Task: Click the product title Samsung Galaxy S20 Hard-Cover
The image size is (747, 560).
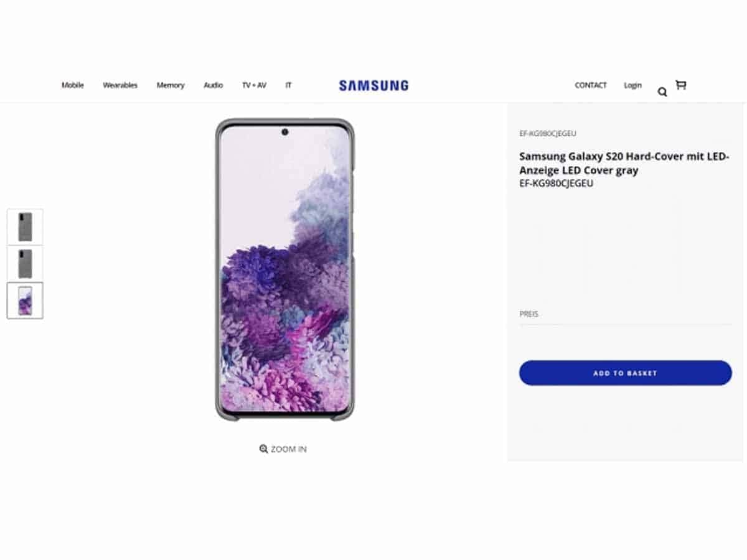Action: click(624, 163)
